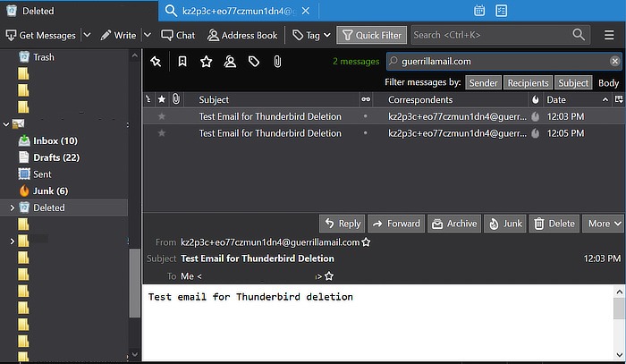Clear the guerrillamail.com filter text
Screen dimensions: 626x364
click(x=614, y=61)
